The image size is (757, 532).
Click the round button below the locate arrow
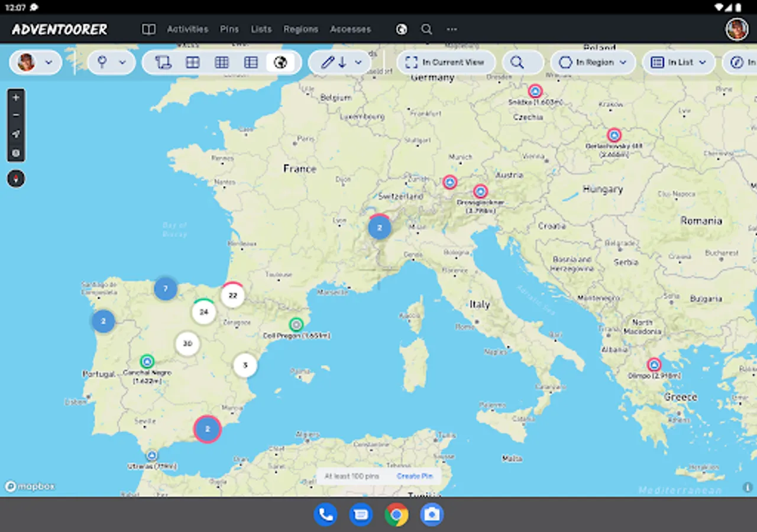(16, 153)
